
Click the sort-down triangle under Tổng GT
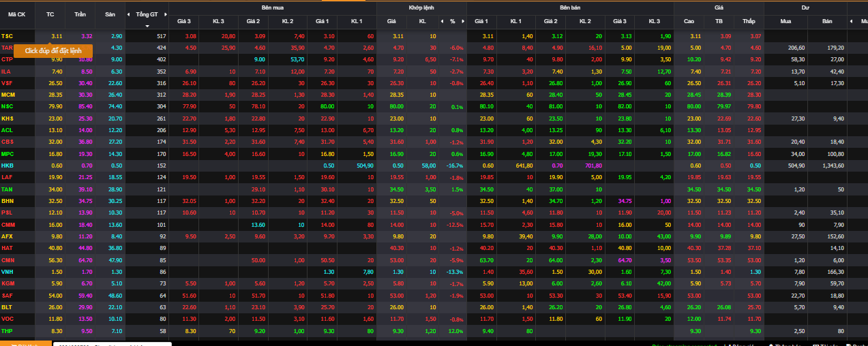pyautogui.click(x=147, y=26)
